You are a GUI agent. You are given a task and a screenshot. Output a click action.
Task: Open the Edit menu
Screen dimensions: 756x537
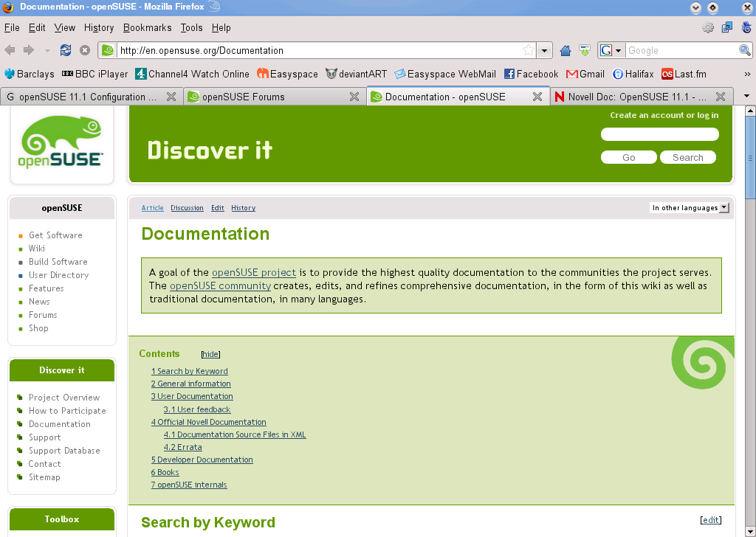click(37, 28)
